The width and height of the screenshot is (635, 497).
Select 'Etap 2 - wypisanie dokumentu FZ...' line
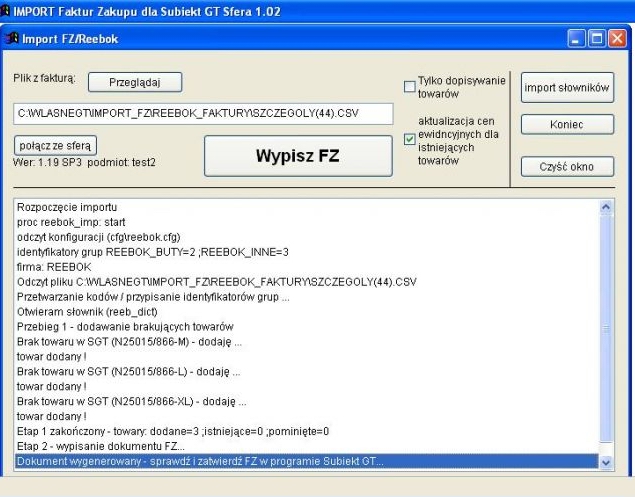click(x=307, y=447)
